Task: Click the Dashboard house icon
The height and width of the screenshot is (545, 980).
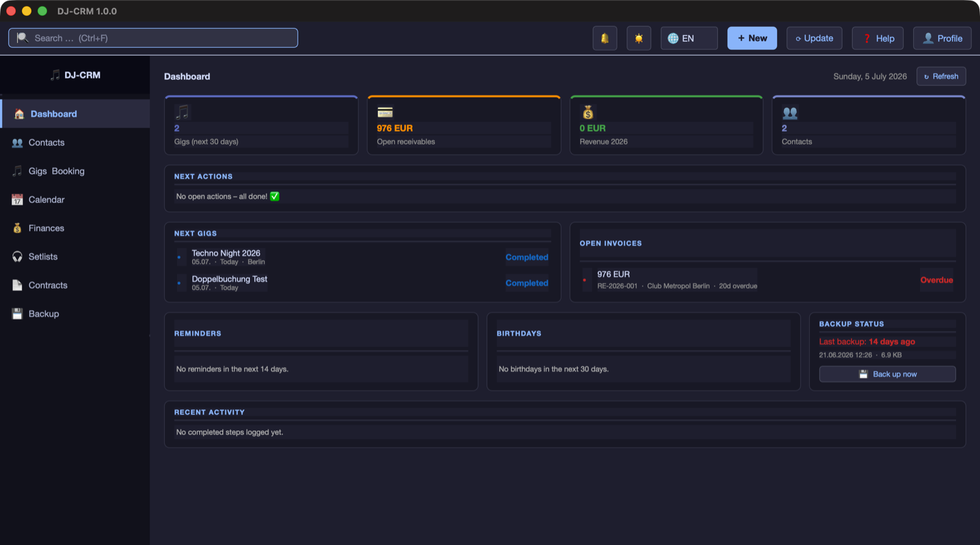Action: 19,114
